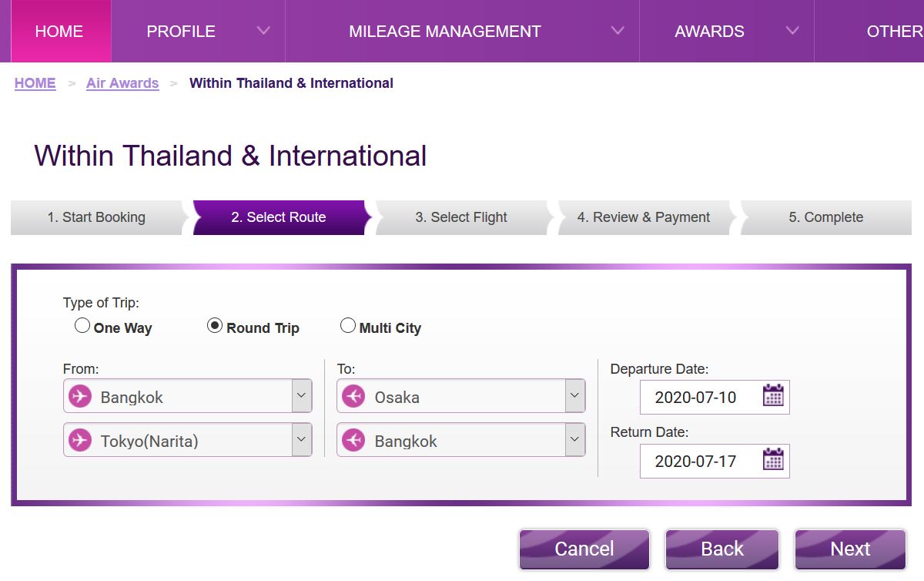Go to step 3. Select Flight
This screenshot has width=924, height=581.
click(461, 217)
